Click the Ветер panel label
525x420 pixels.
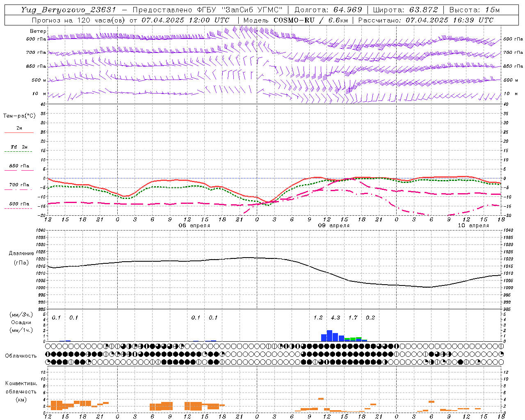pyautogui.click(x=38, y=31)
